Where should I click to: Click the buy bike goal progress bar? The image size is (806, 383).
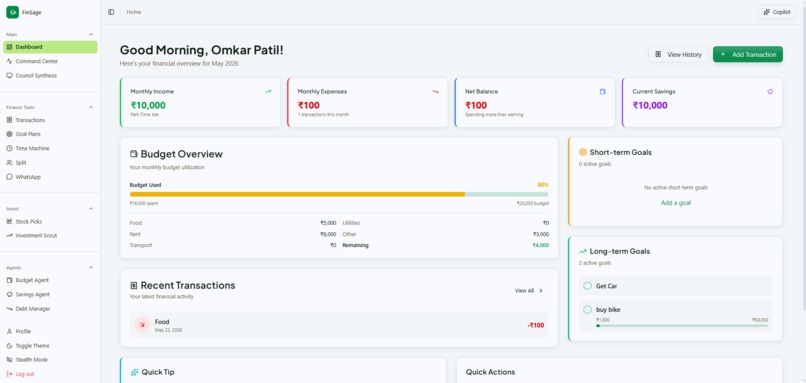tap(682, 325)
